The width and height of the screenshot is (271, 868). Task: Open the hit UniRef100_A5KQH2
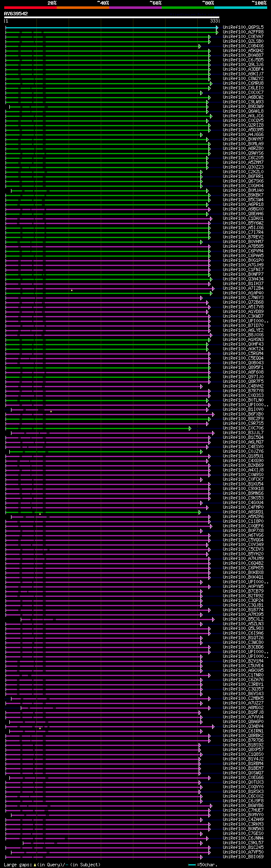point(243,51)
